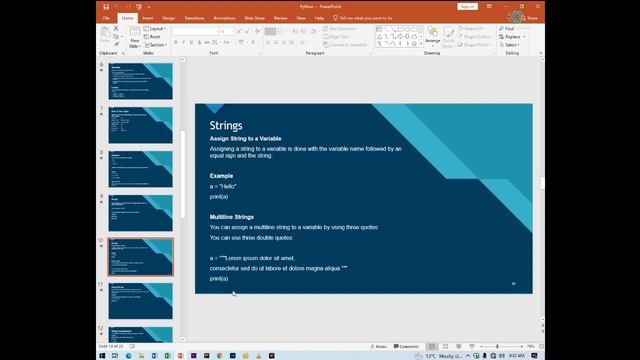Toggle italic formatting
Image resolution: width=640 pixels, height=360 pixels.
[x=184, y=42]
